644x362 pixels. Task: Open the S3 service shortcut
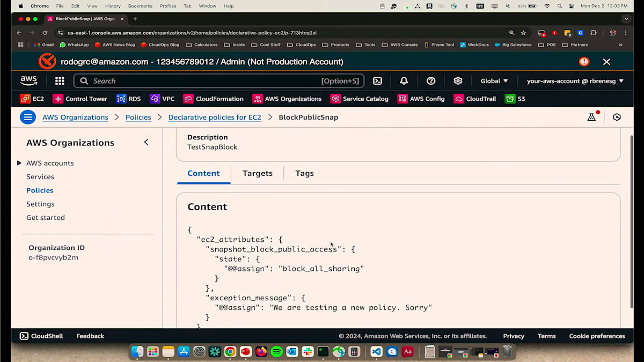tap(515, 99)
